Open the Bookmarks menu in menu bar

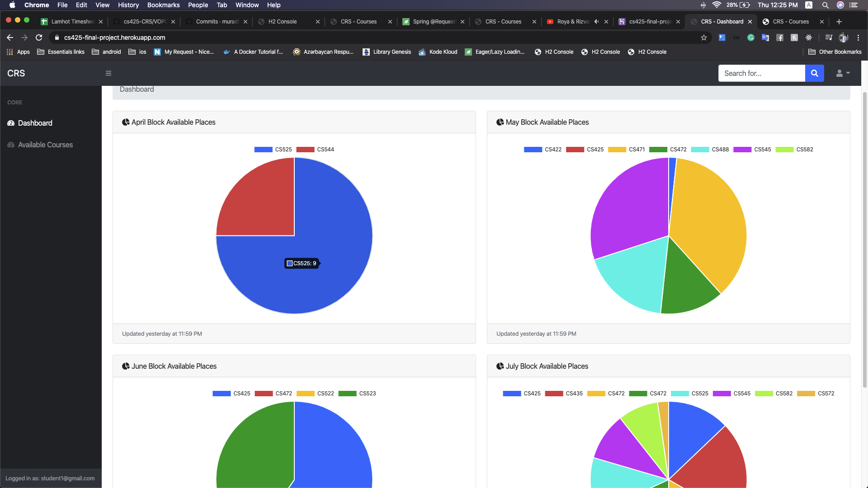click(163, 5)
